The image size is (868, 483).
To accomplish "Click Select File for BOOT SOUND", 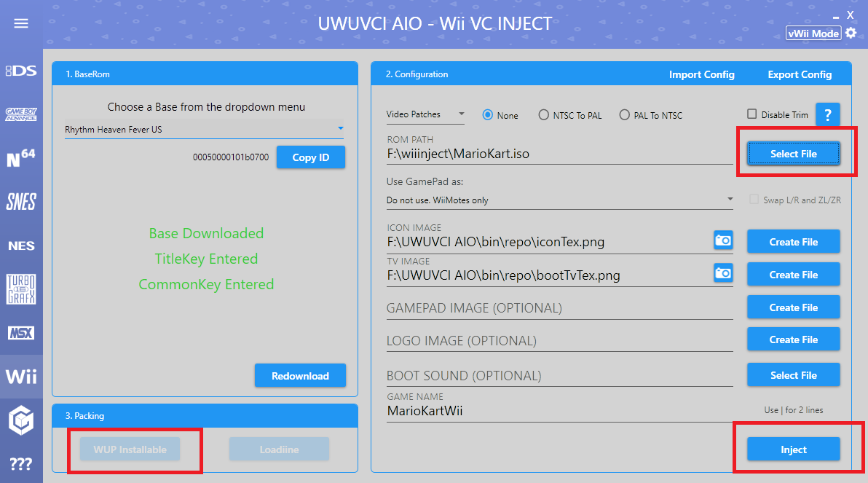I will (793, 375).
